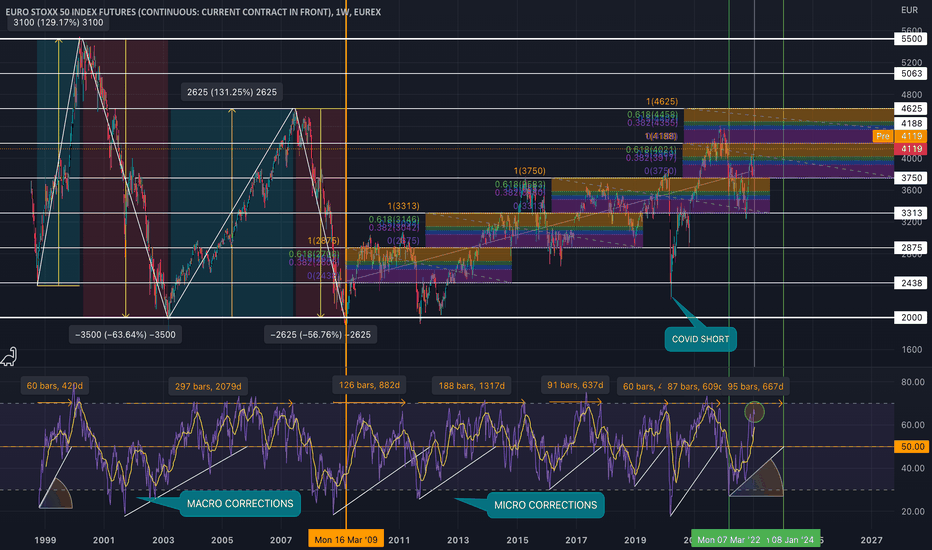The image size is (932, 550).
Task: Click the 1999 year on time axis
Action: point(45,540)
